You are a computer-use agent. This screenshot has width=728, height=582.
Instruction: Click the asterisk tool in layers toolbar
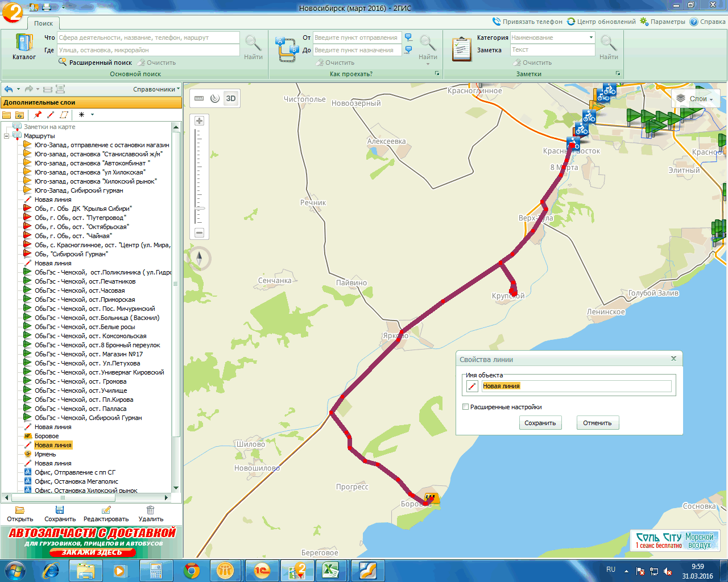82,115
